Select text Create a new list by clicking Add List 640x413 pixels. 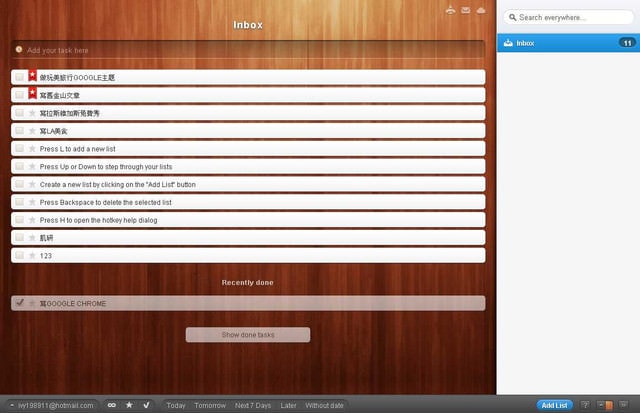(118, 184)
